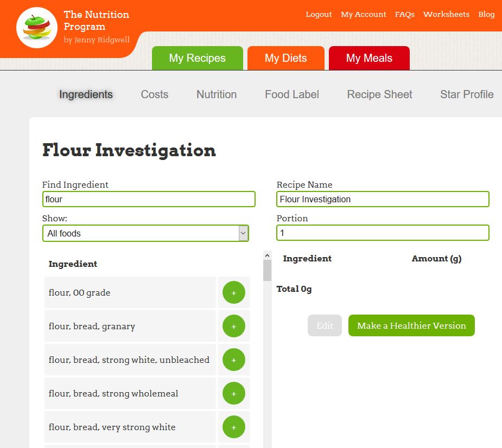This screenshot has width=502, height=448.
Task: Open the Worksheets link
Action: pos(446,15)
